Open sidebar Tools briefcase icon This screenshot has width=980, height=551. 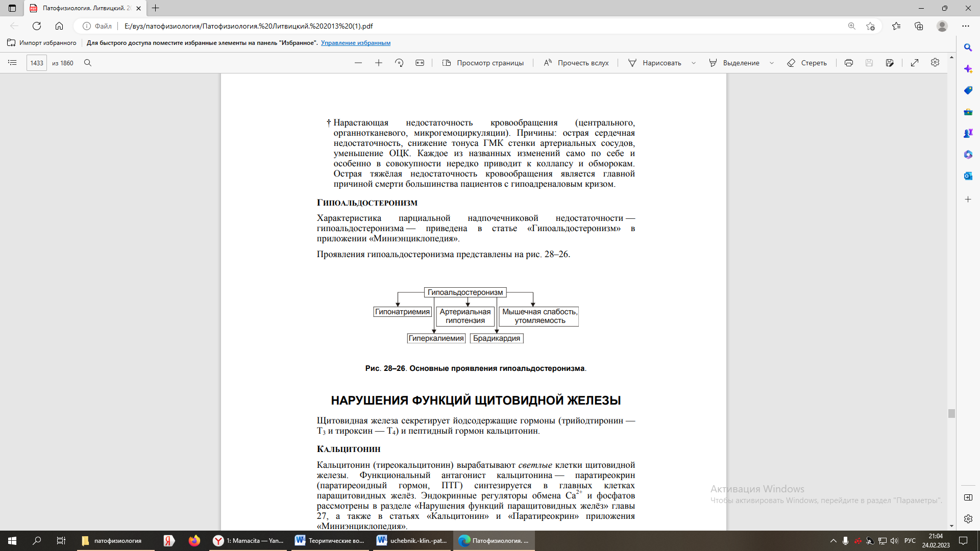968,112
